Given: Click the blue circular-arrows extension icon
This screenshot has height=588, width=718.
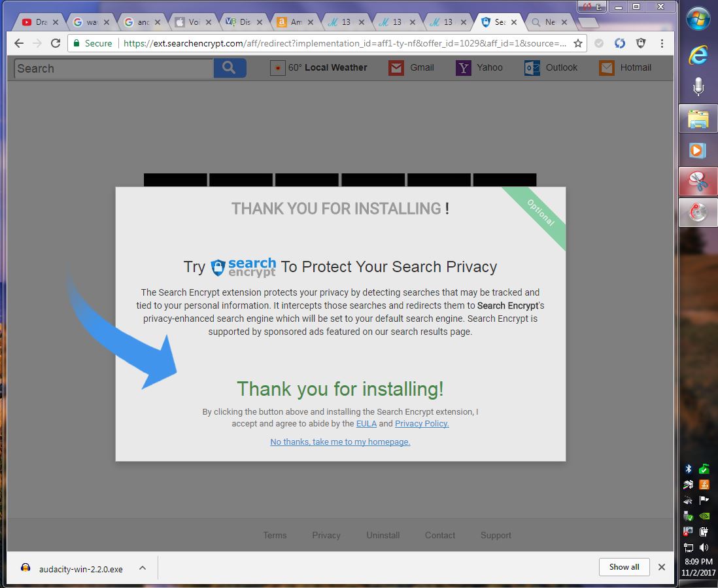Looking at the screenshot, I should pyautogui.click(x=619, y=43).
